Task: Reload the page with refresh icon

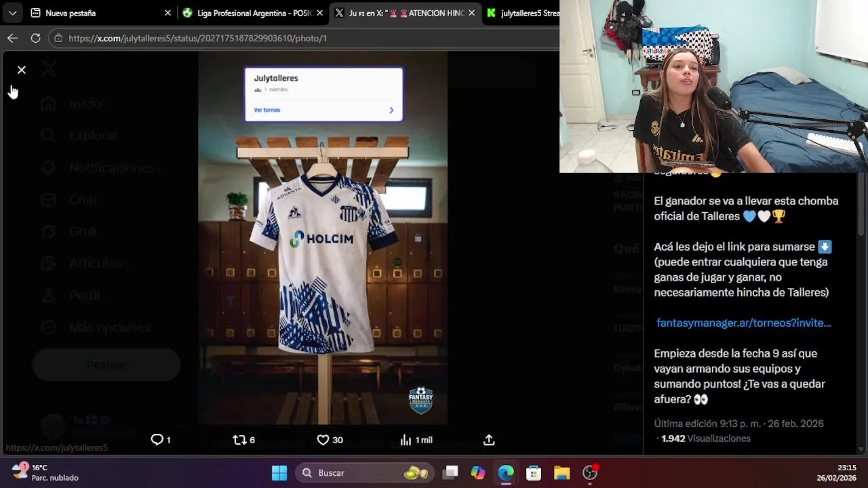Action: tap(35, 38)
